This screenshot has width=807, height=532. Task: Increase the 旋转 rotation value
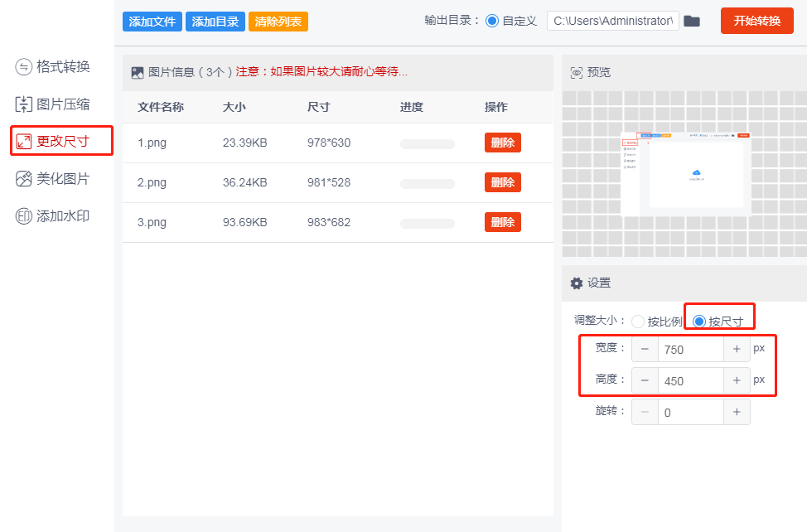pyautogui.click(x=737, y=412)
